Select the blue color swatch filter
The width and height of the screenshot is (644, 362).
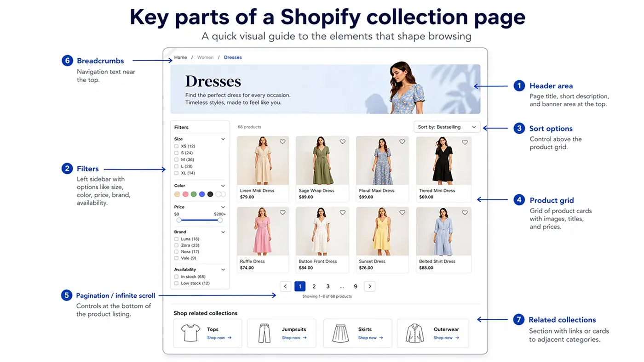[201, 194]
